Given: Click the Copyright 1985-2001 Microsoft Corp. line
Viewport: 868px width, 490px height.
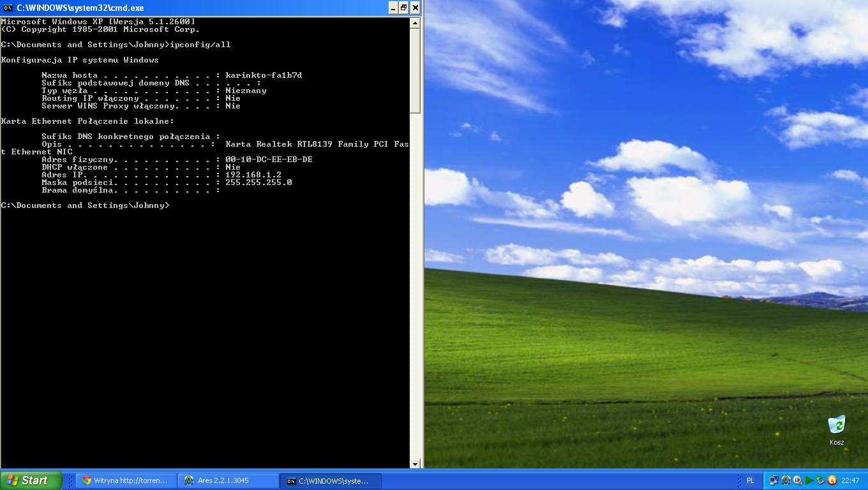Looking at the screenshot, I should [100, 29].
